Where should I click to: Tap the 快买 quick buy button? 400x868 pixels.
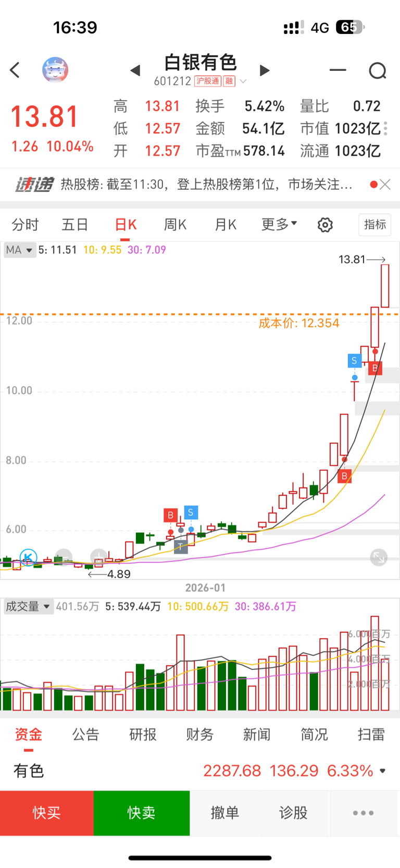pyautogui.click(x=47, y=813)
